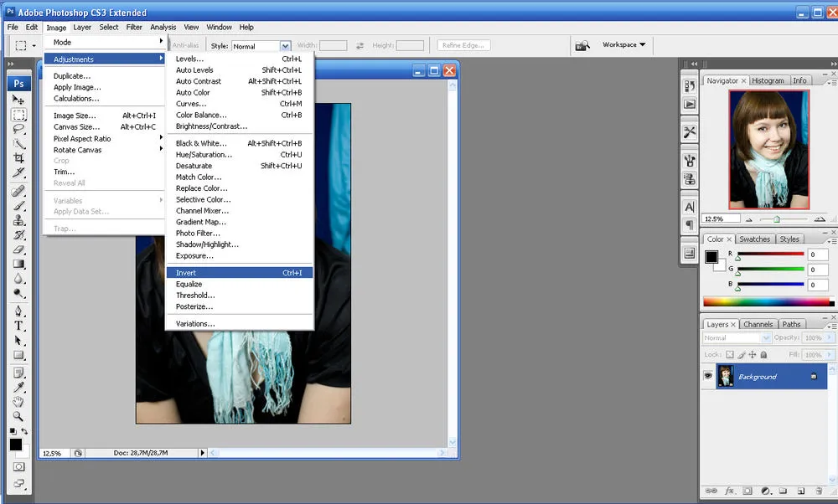Switch to the Channels tab

tap(758, 324)
